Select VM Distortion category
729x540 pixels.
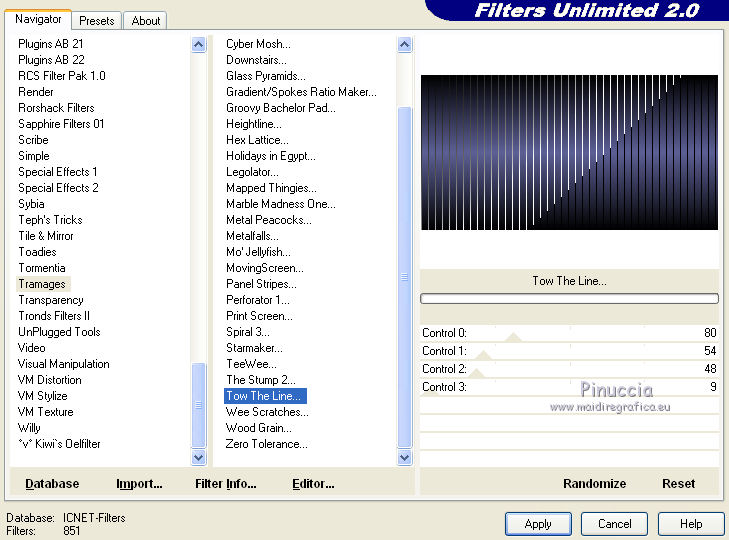[49, 380]
